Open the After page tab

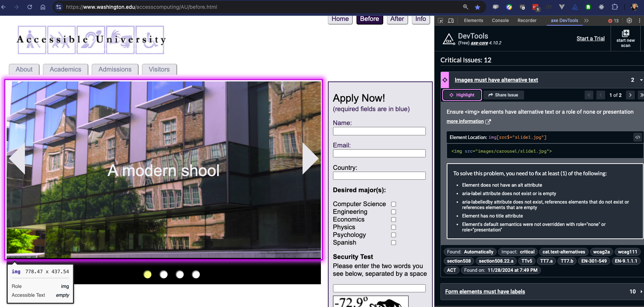[x=397, y=19]
